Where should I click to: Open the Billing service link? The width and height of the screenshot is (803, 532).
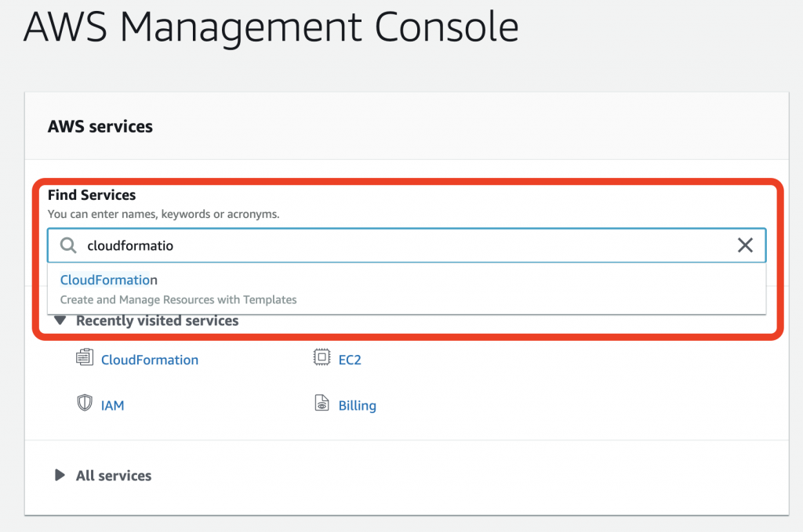[x=358, y=405]
